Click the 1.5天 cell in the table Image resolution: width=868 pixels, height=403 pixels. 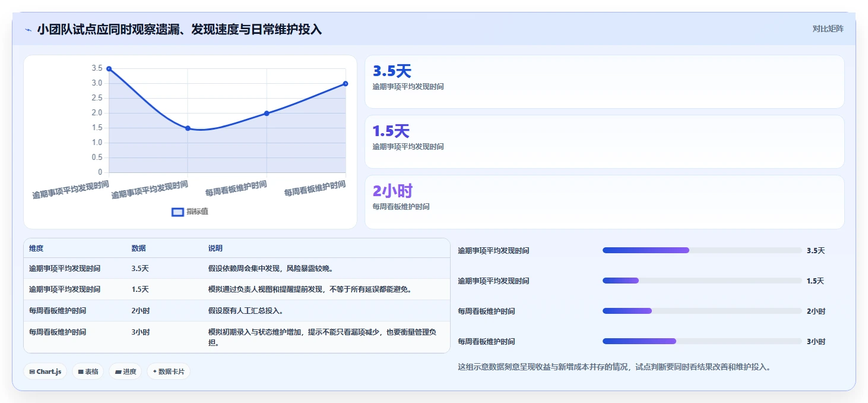pyautogui.click(x=140, y=289)
